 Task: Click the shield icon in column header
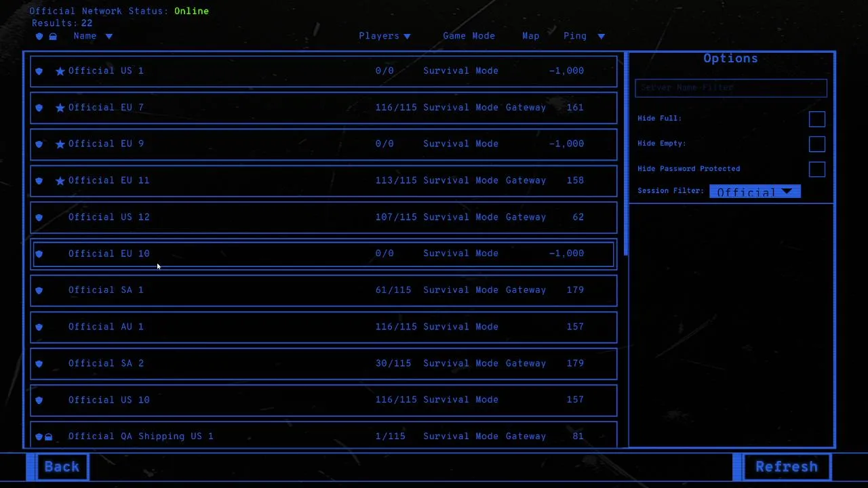coord(39,37)
